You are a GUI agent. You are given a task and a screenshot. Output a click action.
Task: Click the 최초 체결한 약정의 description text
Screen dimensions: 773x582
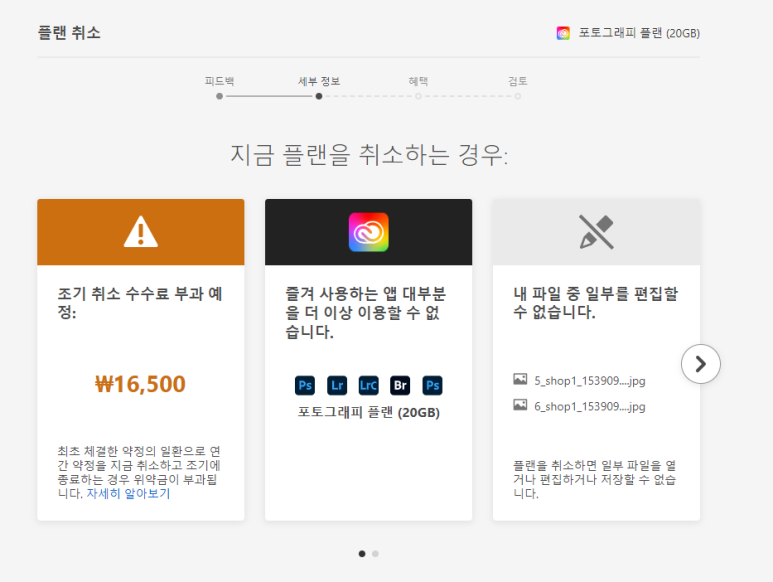[139, 472]
